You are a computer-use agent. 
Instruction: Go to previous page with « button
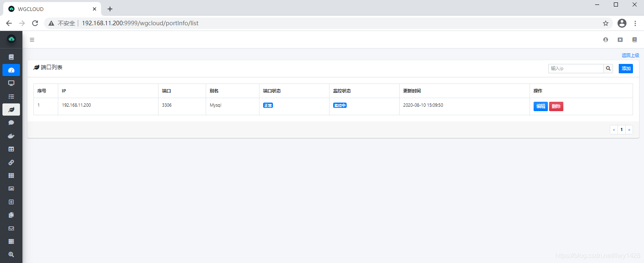pos(614,129)
